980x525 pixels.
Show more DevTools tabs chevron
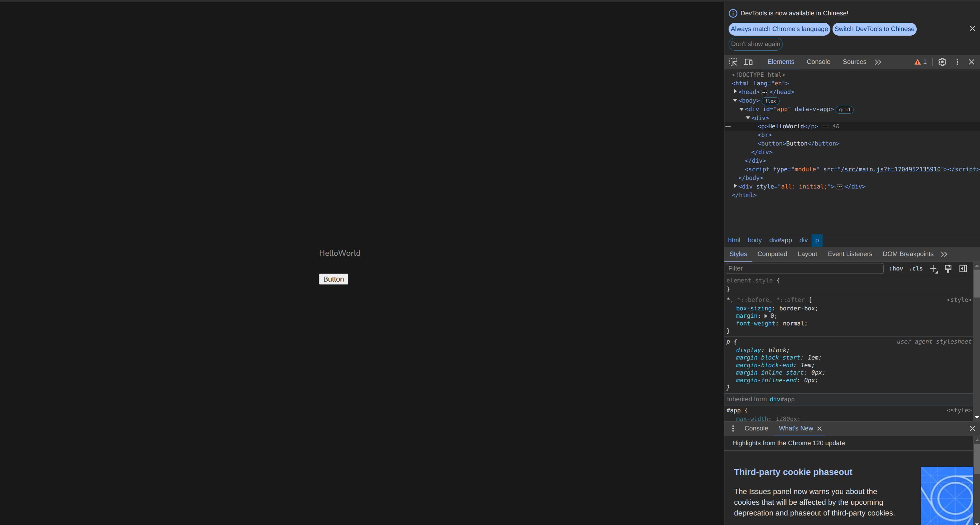coord(878,62)
